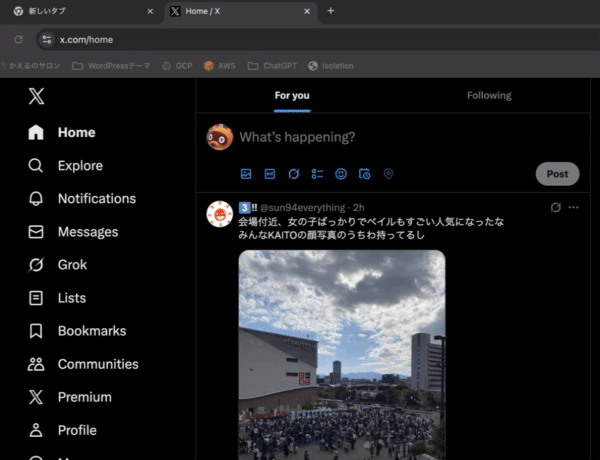The width and height of the screenshot is (600, 460).
Task: Close the 新しいタブ tab
Action: (150, 11)
